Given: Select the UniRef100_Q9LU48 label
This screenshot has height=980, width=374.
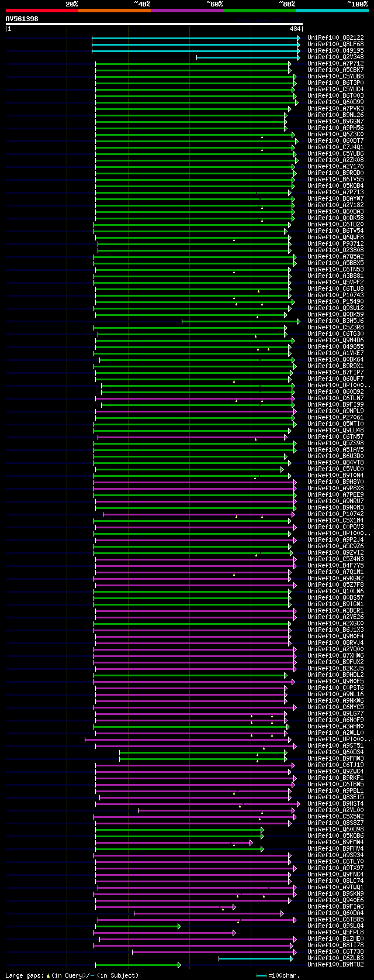Looking at the screenshot, I should click(335, 430).
